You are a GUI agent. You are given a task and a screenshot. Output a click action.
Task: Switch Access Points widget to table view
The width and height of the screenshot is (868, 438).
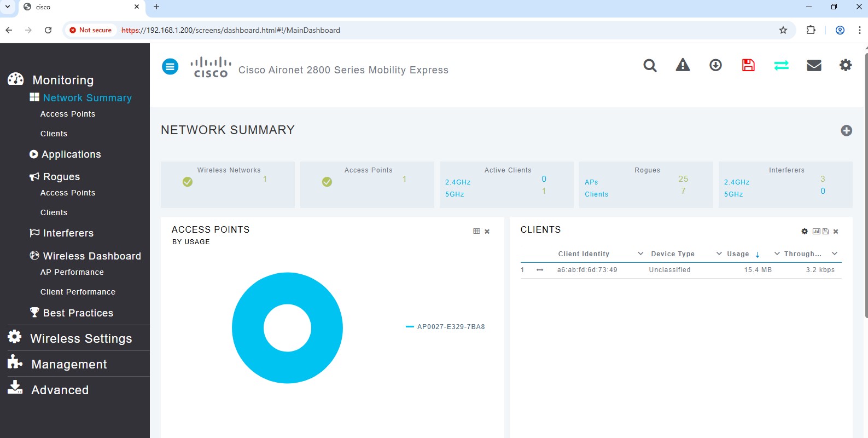(476, 232)
